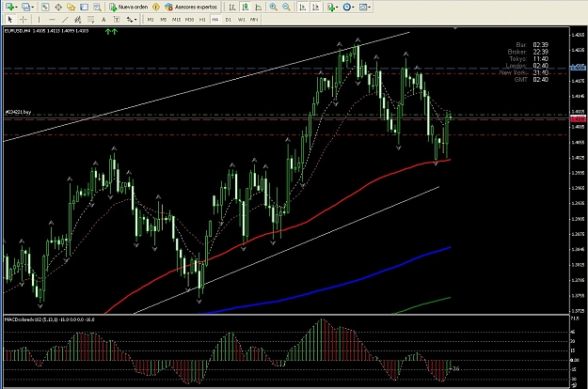This screenshot has width=588, height=389.
Task: Select the D1 timeframe
Action: pos(228,20)
